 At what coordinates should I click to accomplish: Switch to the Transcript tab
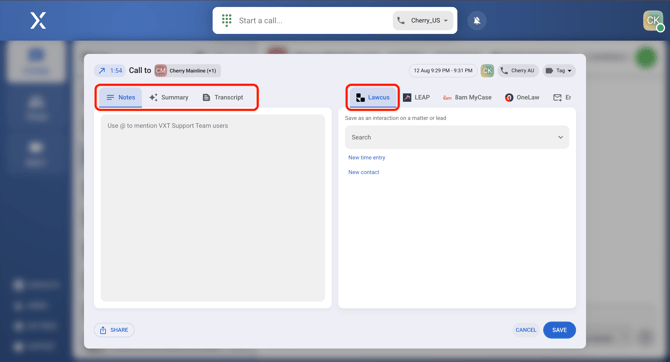pos(223,97)
